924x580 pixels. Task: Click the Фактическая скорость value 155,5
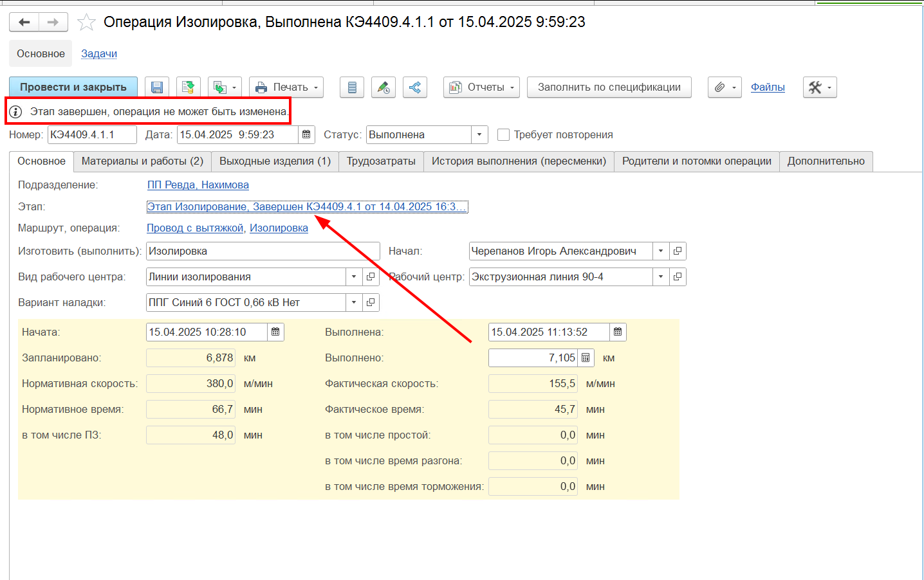point(533,383)
